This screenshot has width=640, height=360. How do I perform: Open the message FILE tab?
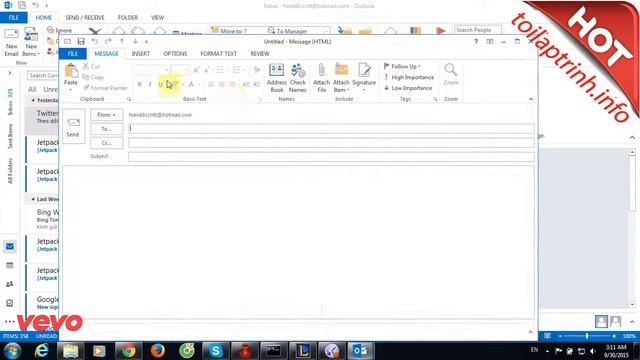[73, 54]
